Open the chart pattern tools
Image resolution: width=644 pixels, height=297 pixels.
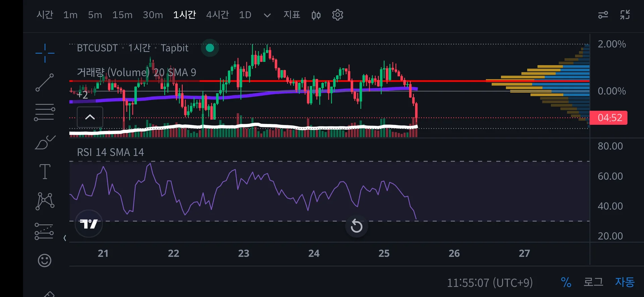(x=45, y=201)
